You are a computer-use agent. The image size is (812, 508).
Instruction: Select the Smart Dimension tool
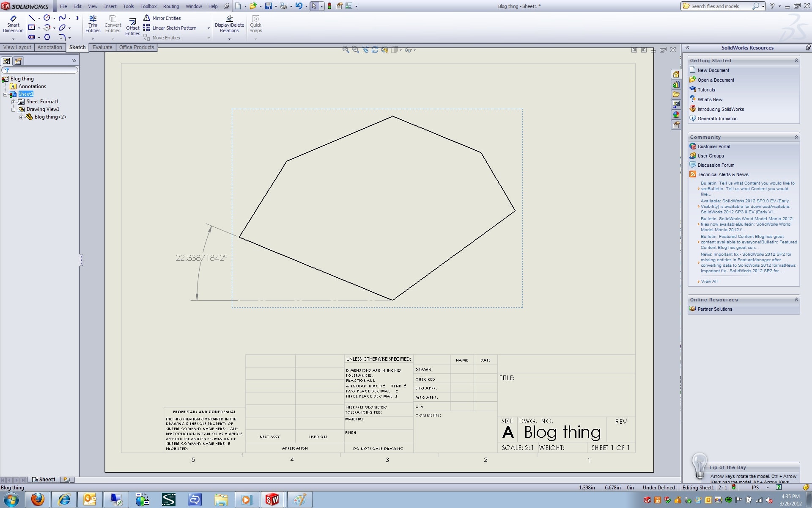[13, 24]
